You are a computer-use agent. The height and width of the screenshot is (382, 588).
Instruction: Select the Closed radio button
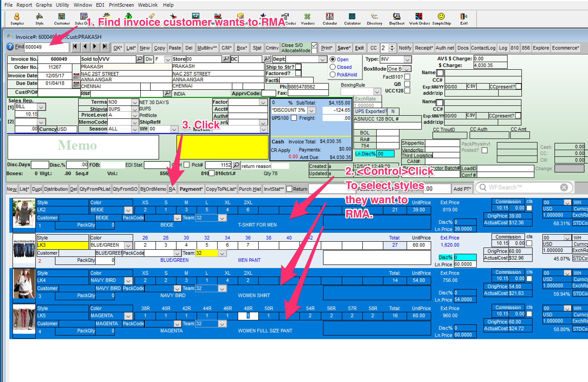click(333, 67)
